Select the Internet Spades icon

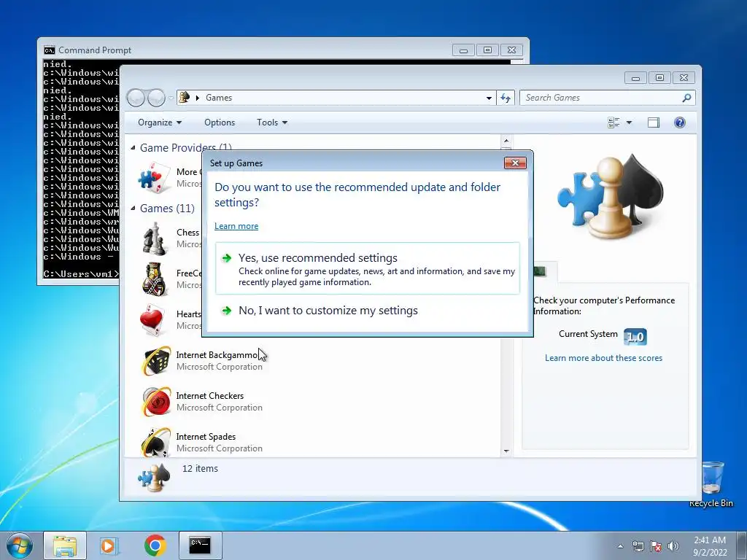click(155, 442)
